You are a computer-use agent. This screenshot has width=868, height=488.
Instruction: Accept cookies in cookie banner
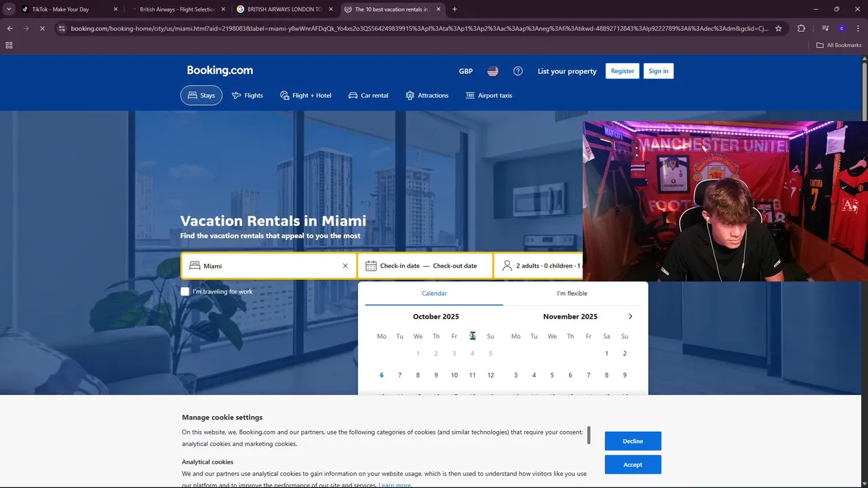[x=633, y=465]
